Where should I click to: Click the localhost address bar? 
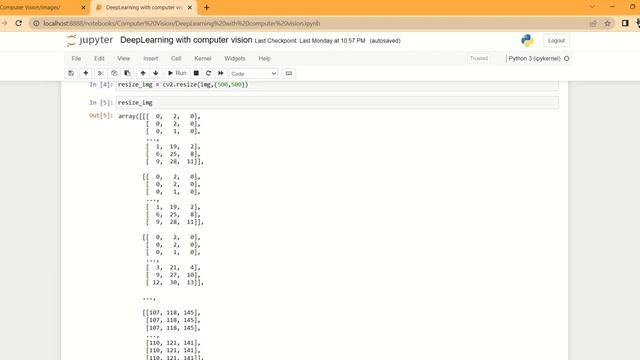310,23
